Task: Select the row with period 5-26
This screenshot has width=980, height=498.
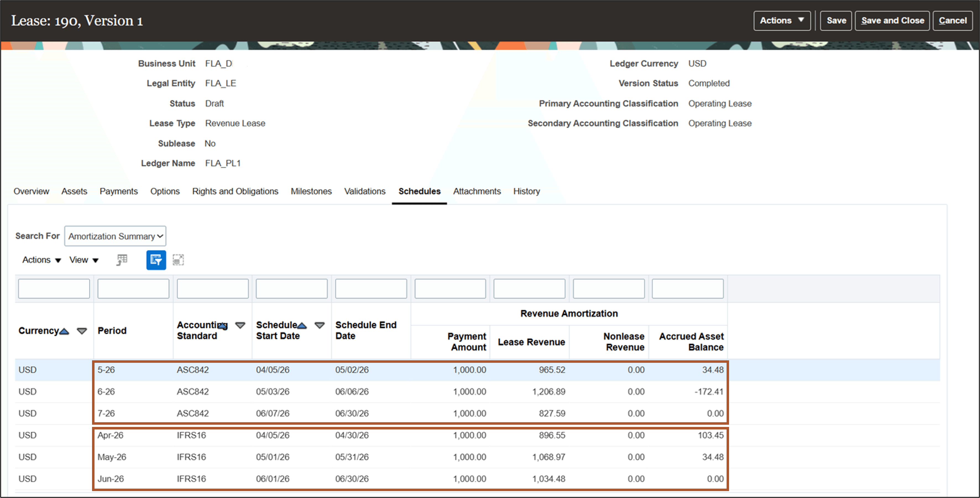Action: pyautogui.click(x=477, y=370)
